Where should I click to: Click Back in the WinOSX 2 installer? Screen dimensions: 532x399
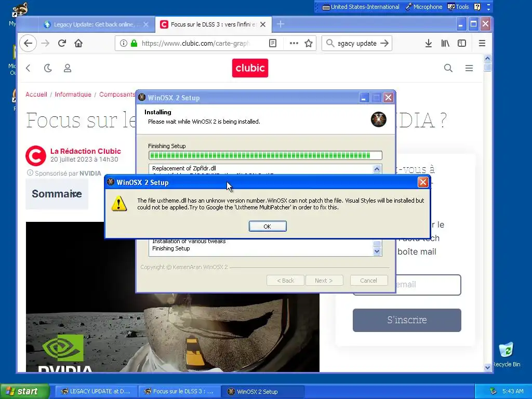tap(285, 281)
